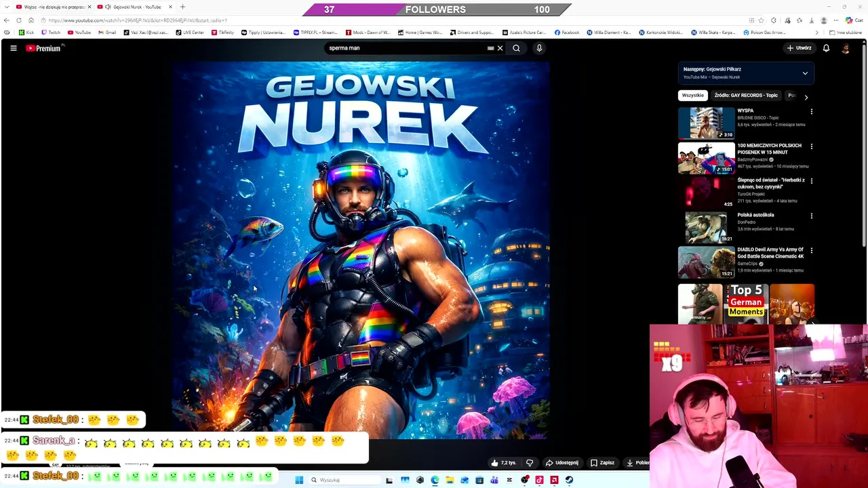Screen dimensions: 868x488
Task: Select the Źródło: GAY RECORDS - Topic chip
Action: (746, 96)
